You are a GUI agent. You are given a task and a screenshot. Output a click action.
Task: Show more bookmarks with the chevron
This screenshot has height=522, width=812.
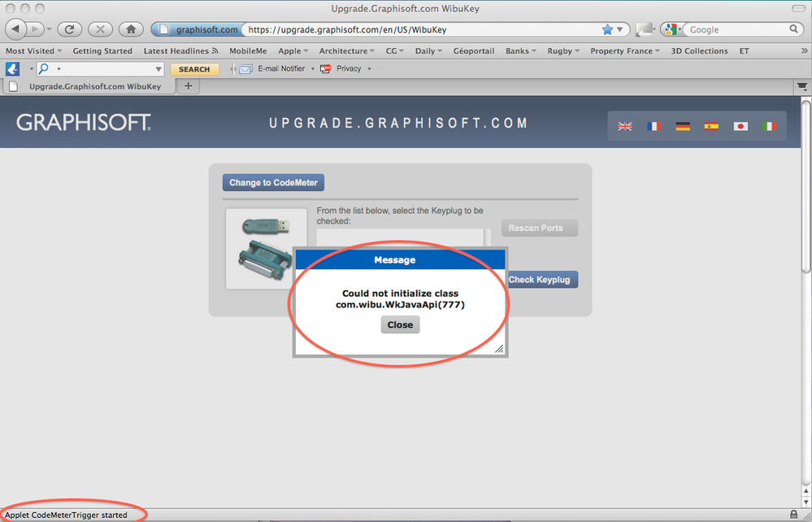tap(804, 50)
